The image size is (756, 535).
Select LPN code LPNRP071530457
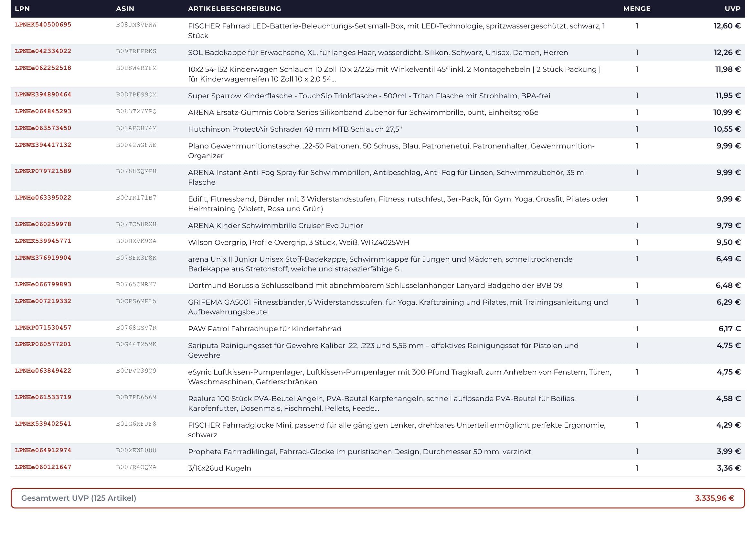click(43, 328)
